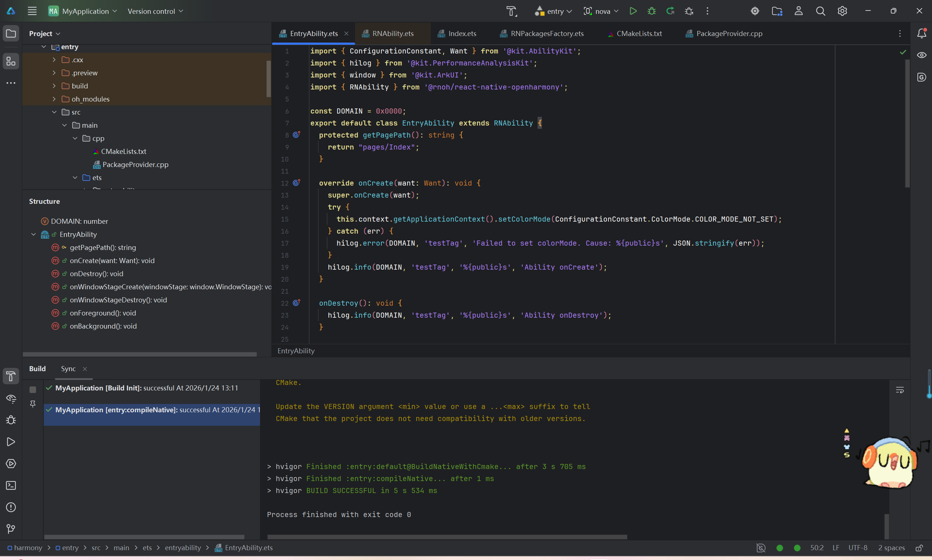
Task: Open the Problems exclamation icon in sidebar
Action: coord(11,507)
